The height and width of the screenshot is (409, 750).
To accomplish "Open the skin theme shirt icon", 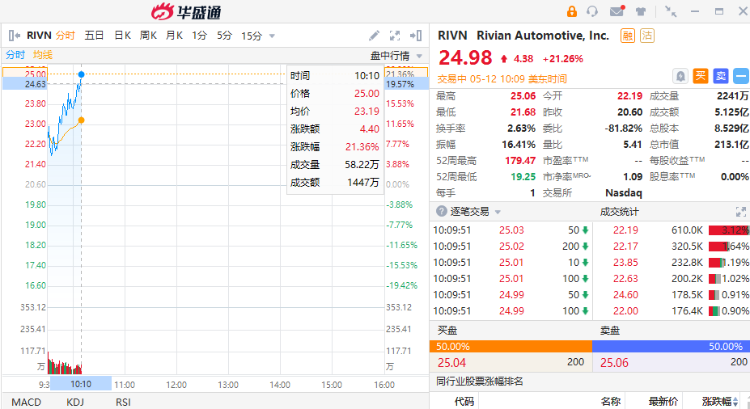I will pyautogui.click(x=640, y=11).
